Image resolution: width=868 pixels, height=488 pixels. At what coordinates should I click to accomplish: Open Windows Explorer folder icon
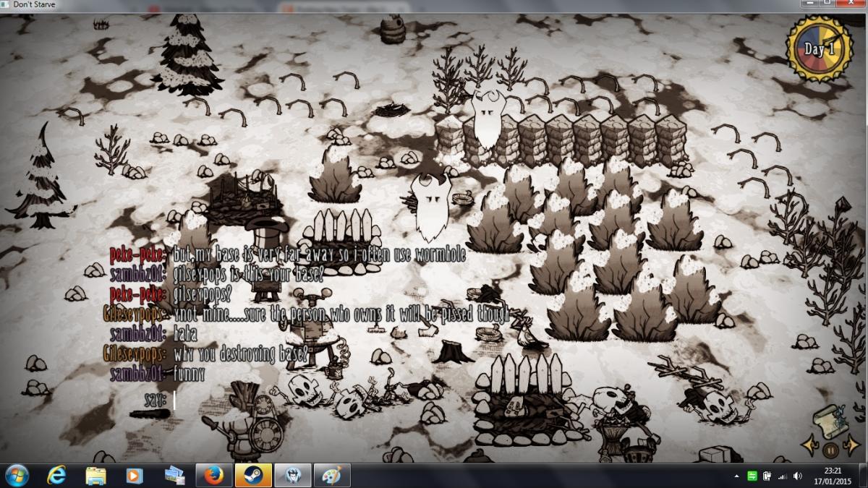[x=96, y=475]
